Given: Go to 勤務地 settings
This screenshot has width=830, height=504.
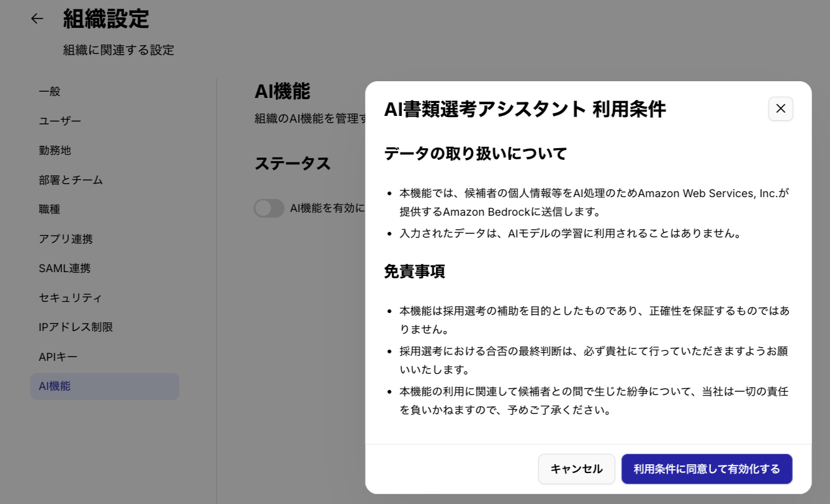Looking at the screenshot, I should 55,150.
